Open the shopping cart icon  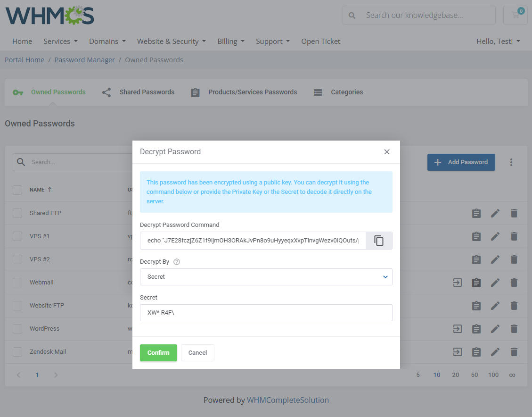pyautogui.click(x=516, y=15)
